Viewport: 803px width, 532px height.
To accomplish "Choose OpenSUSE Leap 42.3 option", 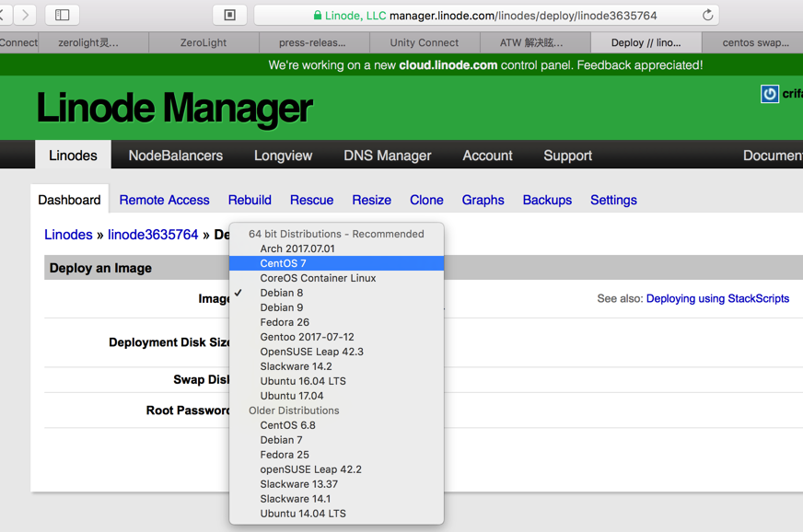I will pyautogui.click(x=336, y=352).
